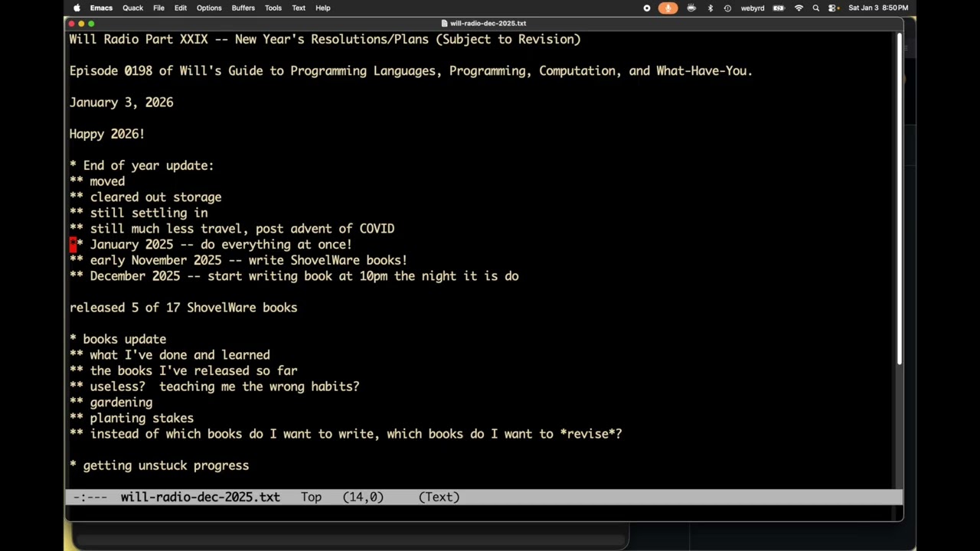Open the Buffers menu
Image resolution: width=980 pixels, height=551 pixels.
243,8
